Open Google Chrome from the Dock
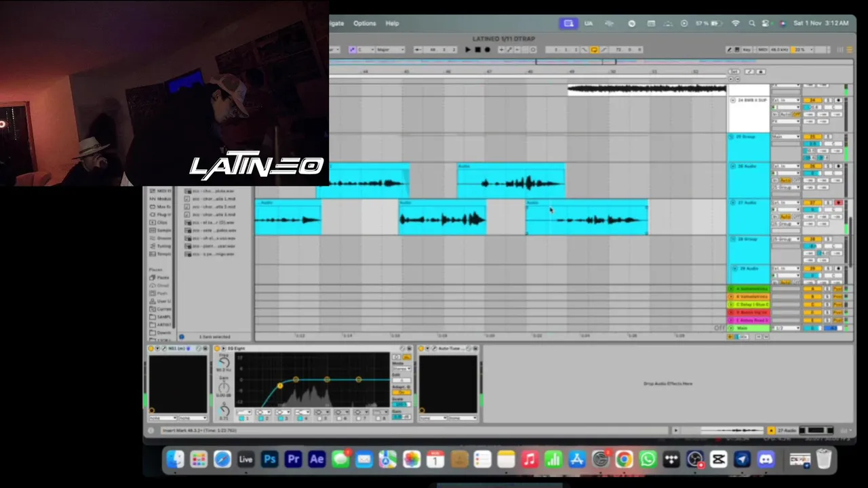The image size is (868, 488). pos(624,460)
